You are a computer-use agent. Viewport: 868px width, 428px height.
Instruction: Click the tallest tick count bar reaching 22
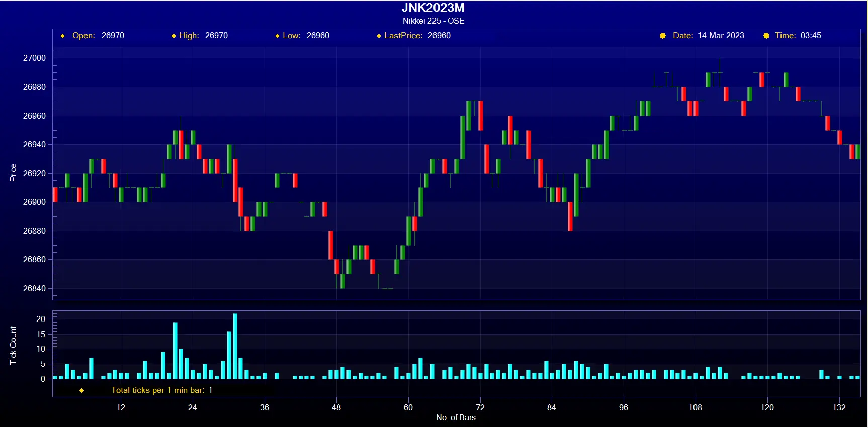(235, 346)
